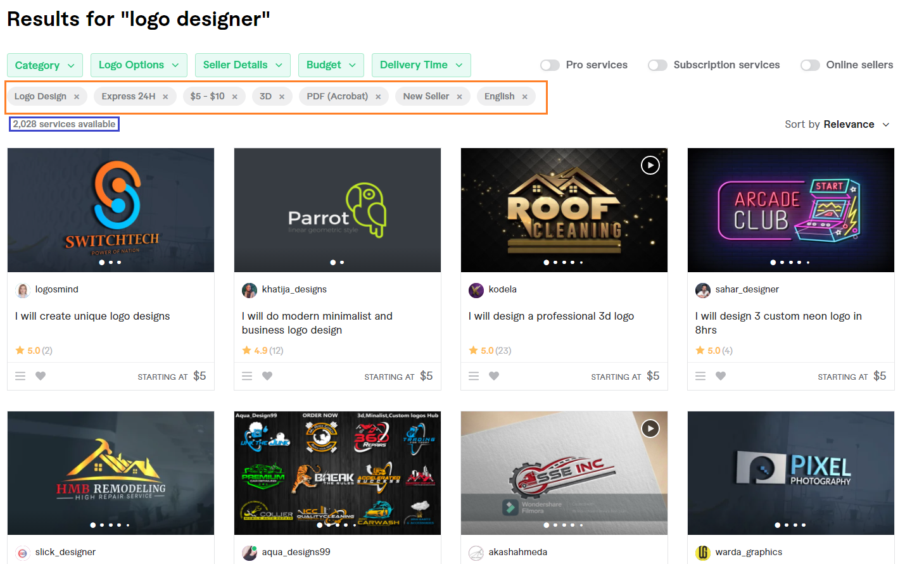Click aqua_designs99 seller avatar
This screenshot has width=924, height=564.
click(x=250, y=553)
